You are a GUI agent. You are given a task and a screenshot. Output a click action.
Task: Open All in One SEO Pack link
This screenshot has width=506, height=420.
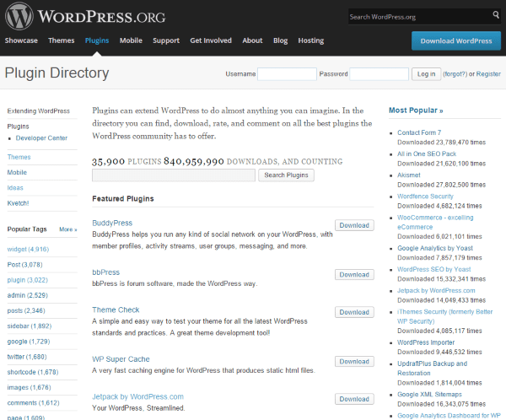(x=427, y=154)
